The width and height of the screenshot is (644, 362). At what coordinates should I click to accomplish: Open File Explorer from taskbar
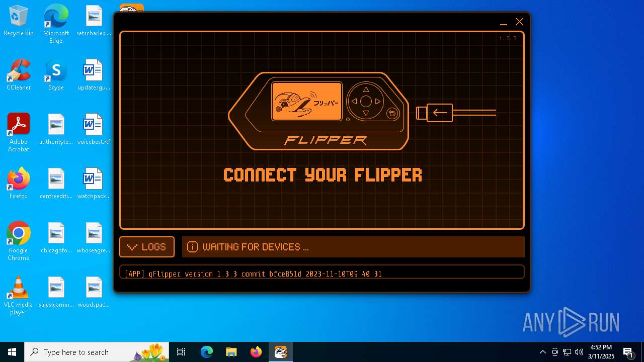(231, 352)
